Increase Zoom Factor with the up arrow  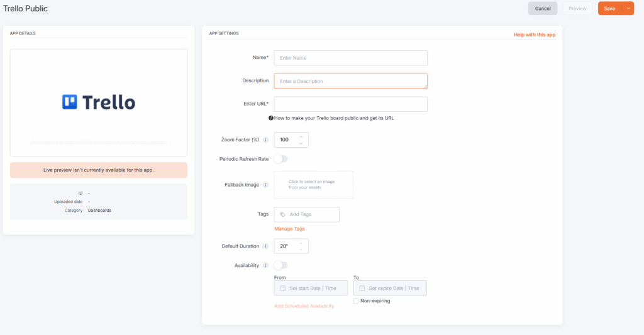pyautogui.click(x=301, y=136)
